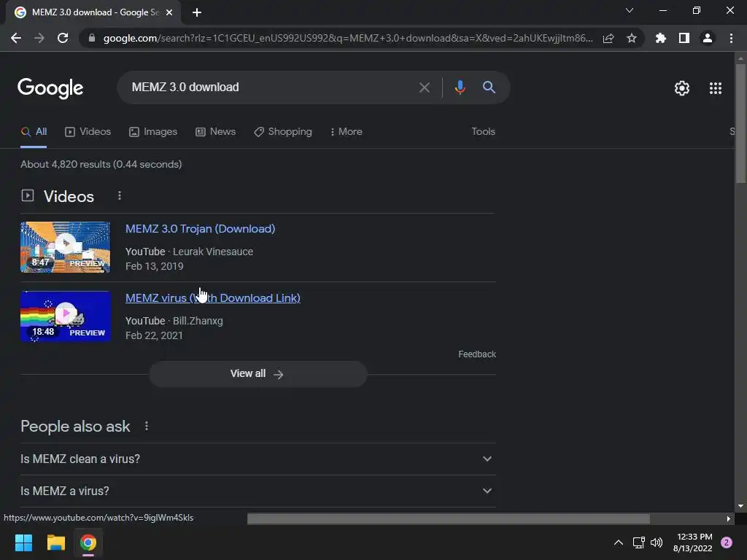Open options menu beside Videos heading
The height and width of the screenshot is (560, 747).
point(120,195)
